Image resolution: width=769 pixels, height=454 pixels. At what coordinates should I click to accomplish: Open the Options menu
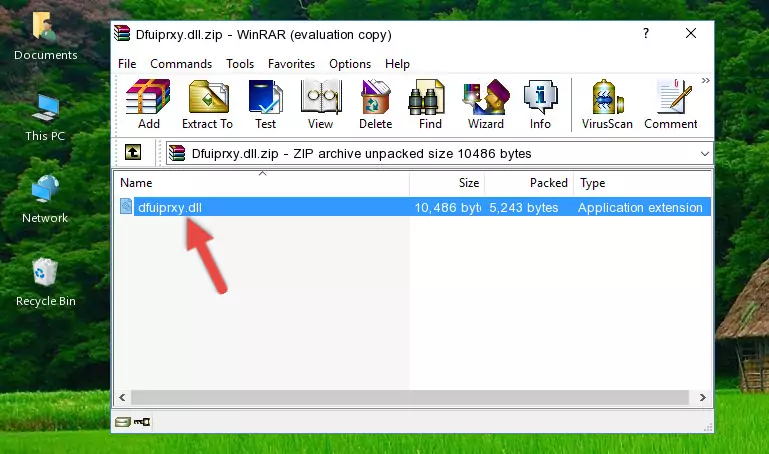pos(350,64)
